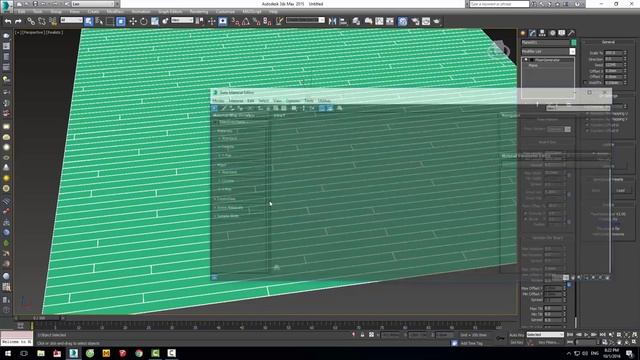The width and height of the screenshot is (640, 360).
Task: Activate the Select and Move tool
Action: point(133,21)
